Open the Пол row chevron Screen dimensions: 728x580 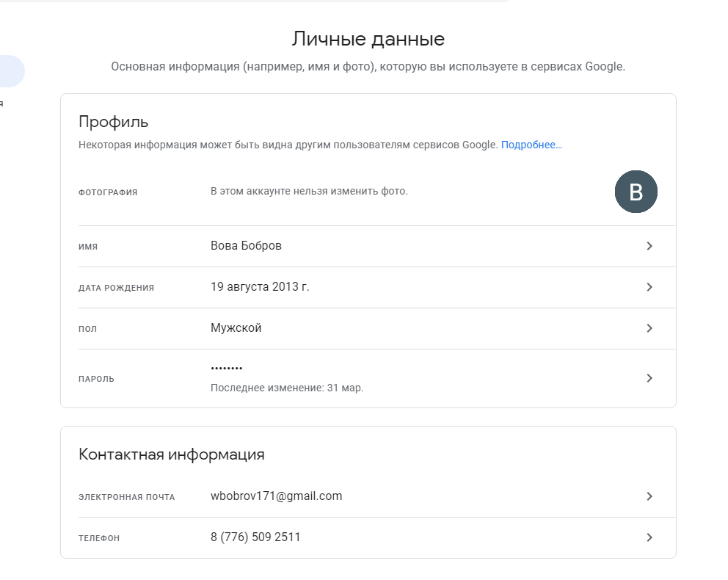pos(649,328)
